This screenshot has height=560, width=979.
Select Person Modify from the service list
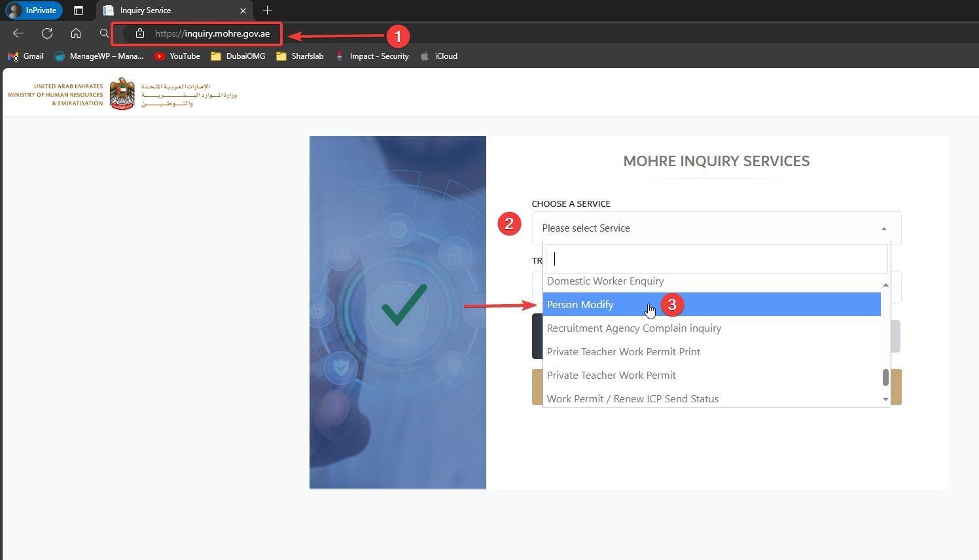[x=580, y=304]
